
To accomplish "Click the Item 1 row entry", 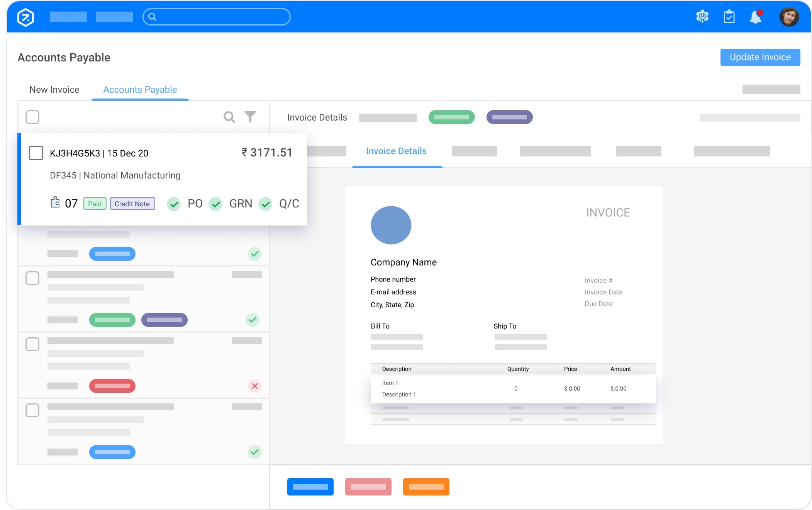I will pos(390,383).
